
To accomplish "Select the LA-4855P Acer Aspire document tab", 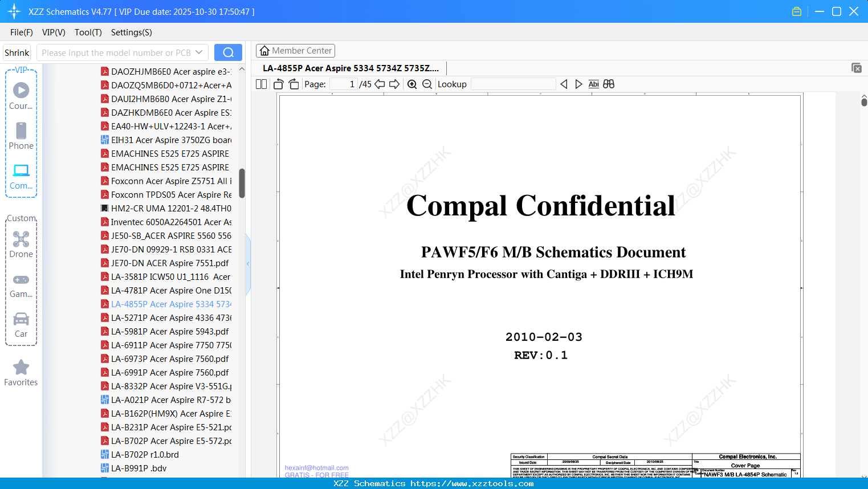I will tap(351, 68).
